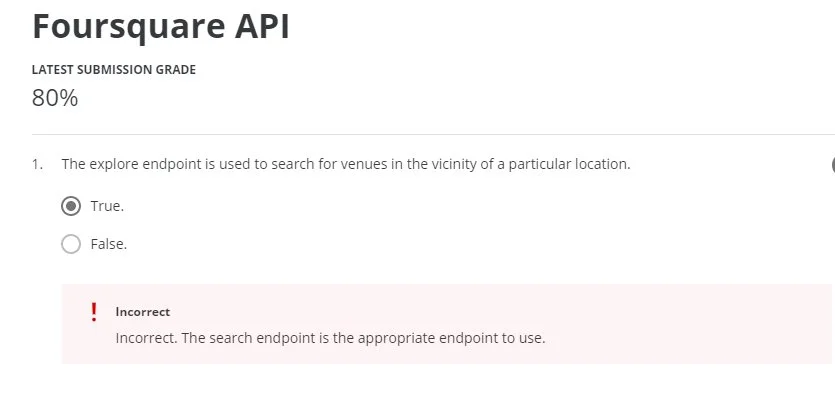
Task: Select the True radio button
Action: click(71, 206)
